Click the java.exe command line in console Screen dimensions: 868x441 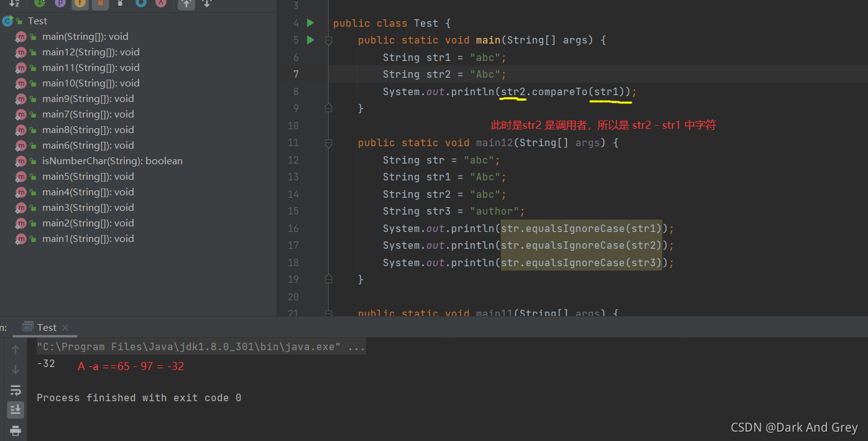coord(201,347)
